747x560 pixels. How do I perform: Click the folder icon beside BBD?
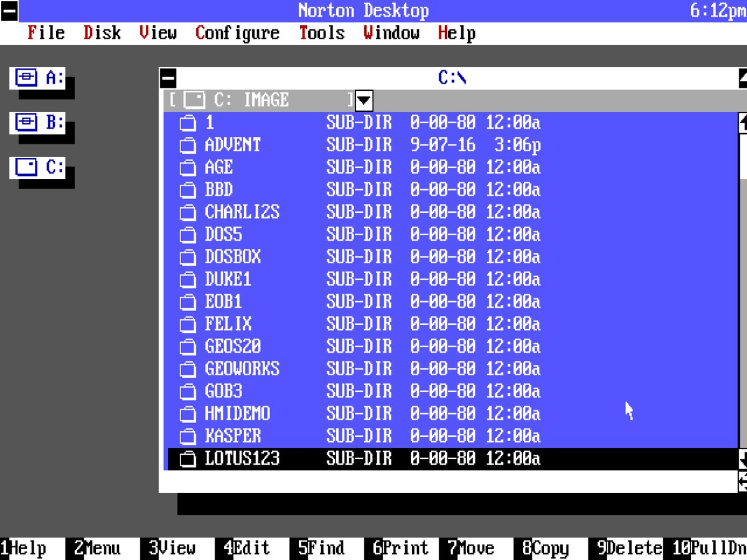click(187, 191)
